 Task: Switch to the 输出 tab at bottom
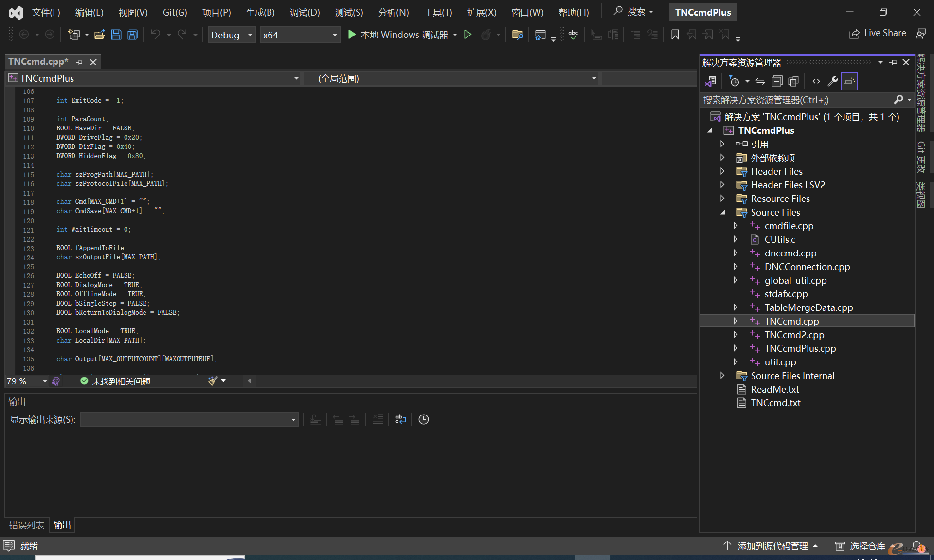(x=62, y=525)
